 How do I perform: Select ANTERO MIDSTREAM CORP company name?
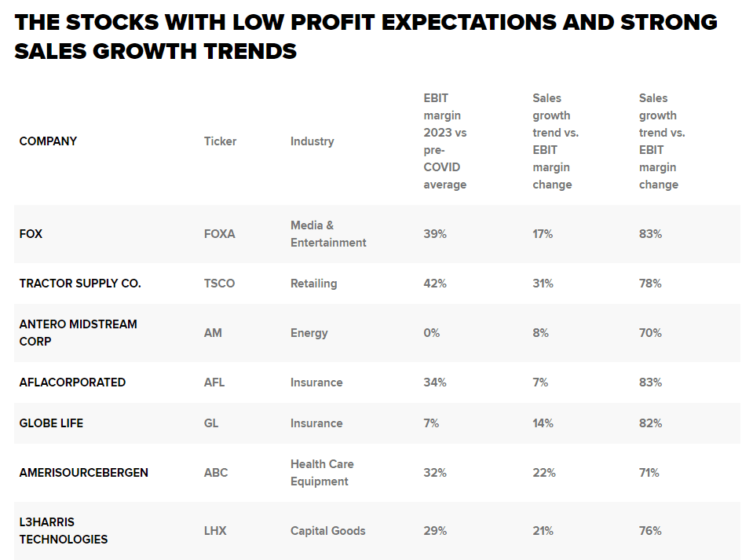78,333
